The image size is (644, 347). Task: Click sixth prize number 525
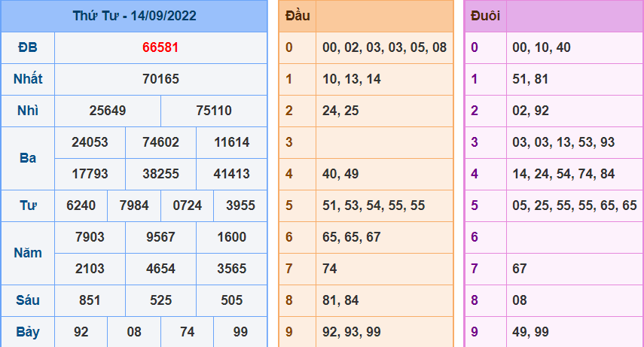[x=160, y=300]
